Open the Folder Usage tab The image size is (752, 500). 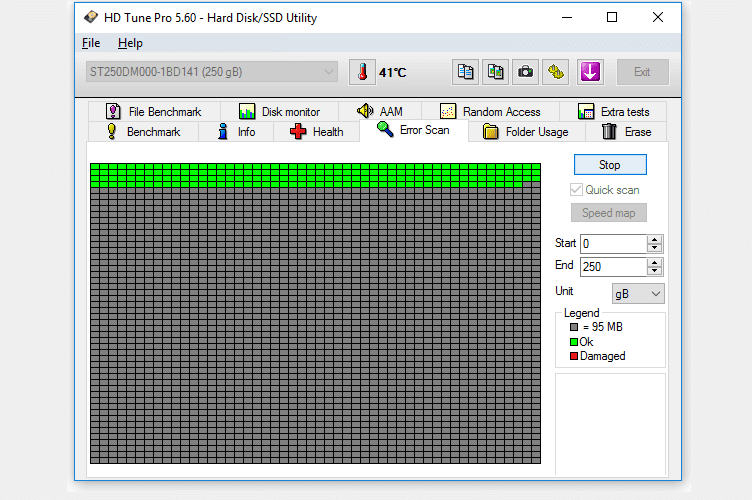click(526, 132)
